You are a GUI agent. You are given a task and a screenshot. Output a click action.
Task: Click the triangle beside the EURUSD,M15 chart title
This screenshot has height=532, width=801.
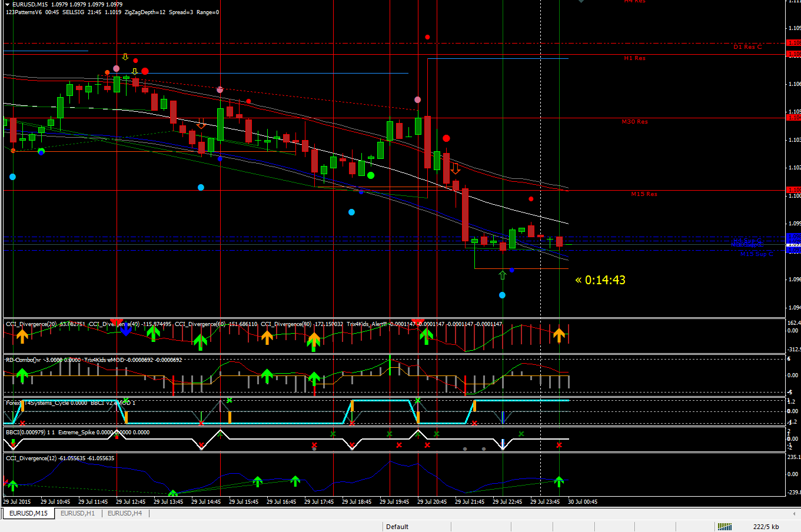pos(8,4)
